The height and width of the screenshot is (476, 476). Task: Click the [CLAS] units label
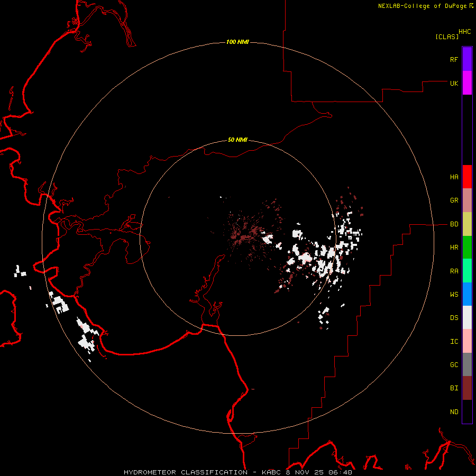(447, 36)
